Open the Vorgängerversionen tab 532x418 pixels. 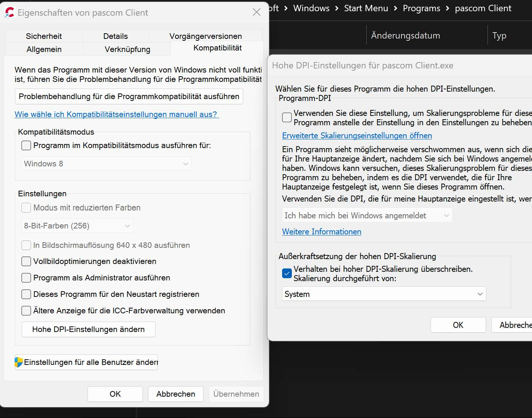tap(205, 36)
